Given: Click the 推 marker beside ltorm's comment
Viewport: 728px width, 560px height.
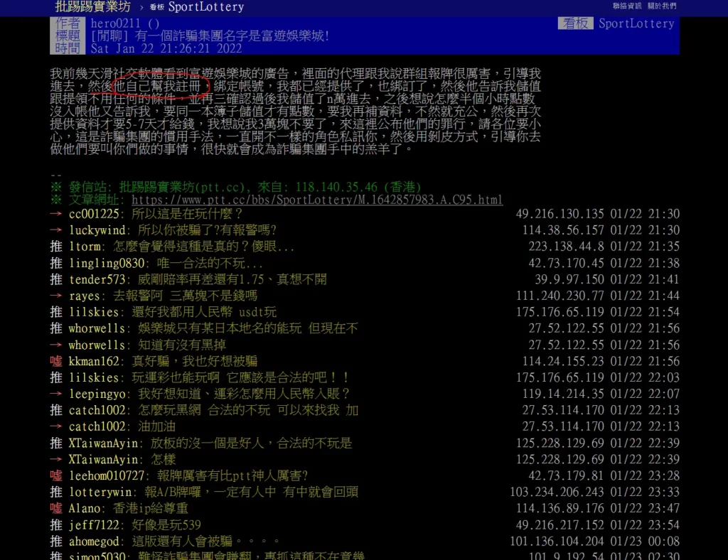Looking at the screenshot, I should 56,247.
